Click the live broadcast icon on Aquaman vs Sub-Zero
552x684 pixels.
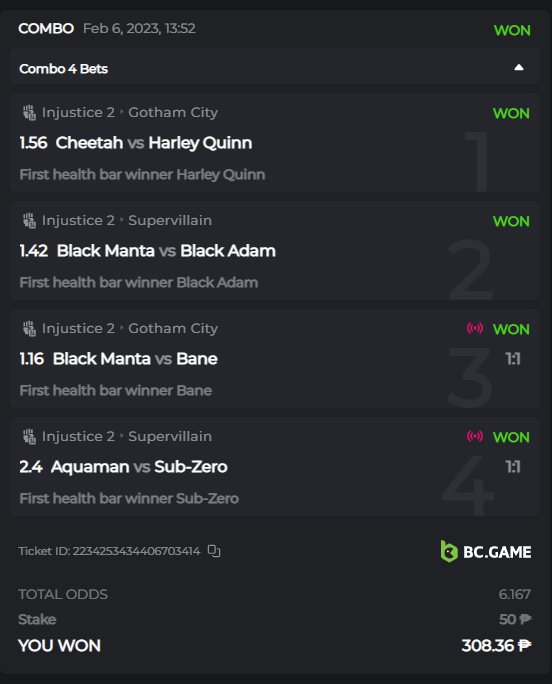point(475,436)
